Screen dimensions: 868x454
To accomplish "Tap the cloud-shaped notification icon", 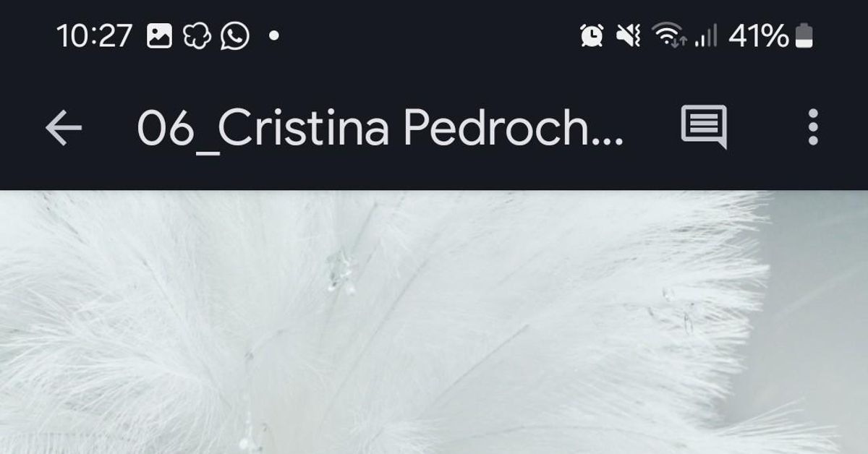I will pyautogui.click(x=197, y=35).
